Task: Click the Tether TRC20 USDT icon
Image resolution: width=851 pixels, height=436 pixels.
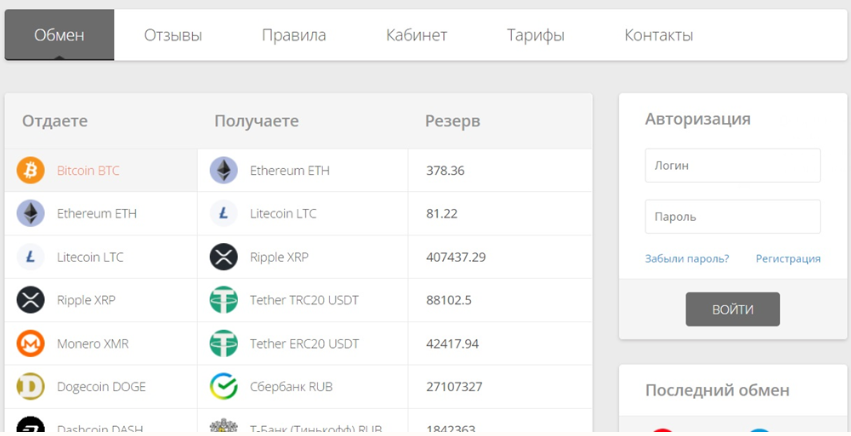Action: click(223, 300)
